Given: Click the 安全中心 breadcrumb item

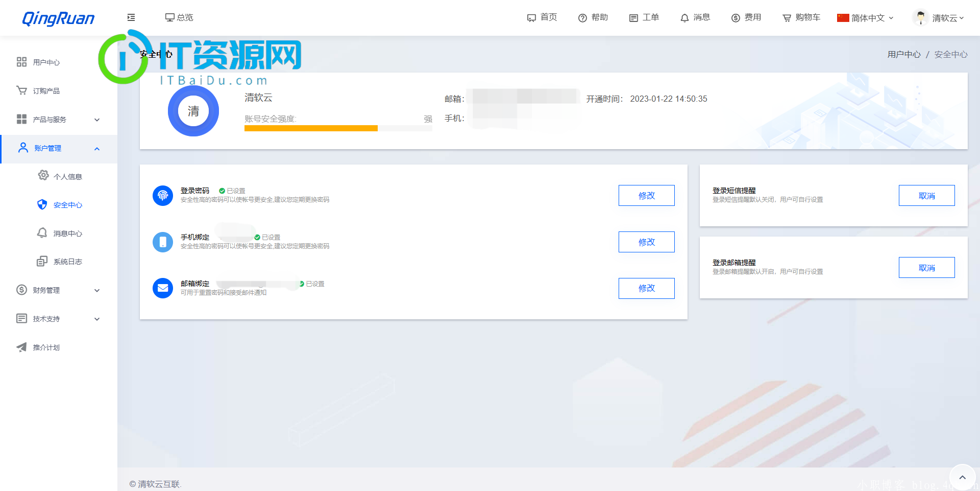Looking at the screenshot, I should [x=951, y=54].
